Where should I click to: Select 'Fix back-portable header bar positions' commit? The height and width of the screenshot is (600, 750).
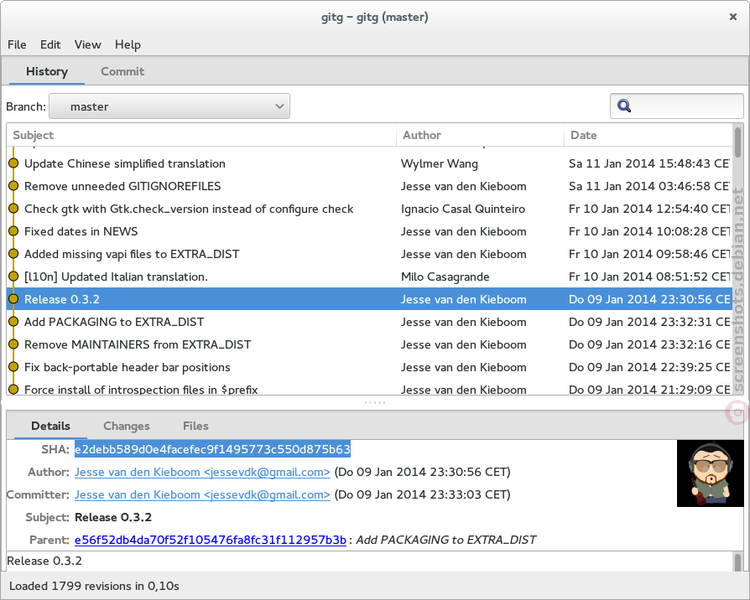[x=369, y=367]
